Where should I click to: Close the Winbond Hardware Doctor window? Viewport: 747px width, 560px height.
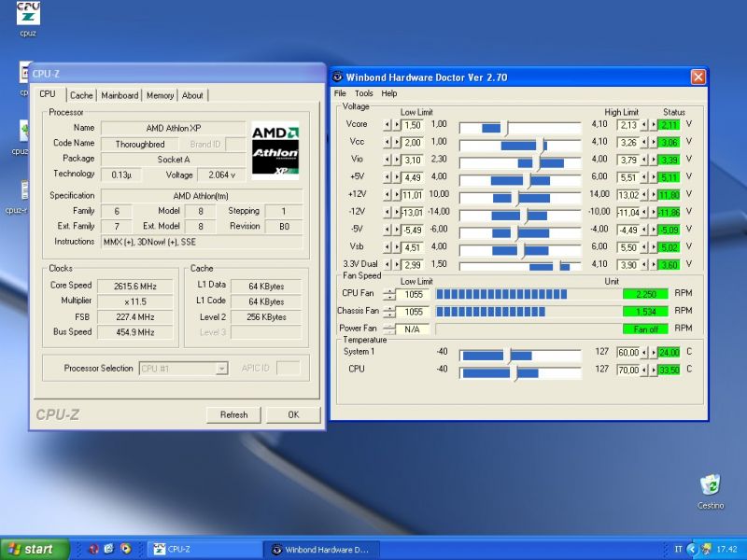(698, 77)
